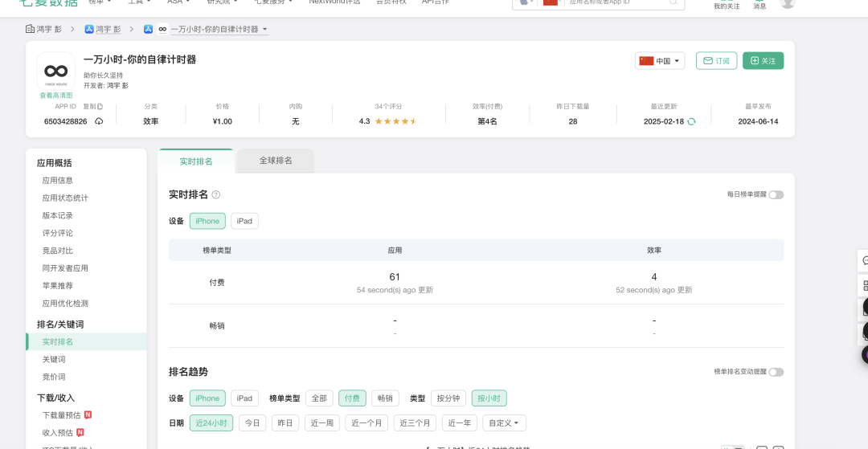Image resolution: width=868 pixels, height=449 pixels.
Task: Open the QR code floating icon on right edge
Action: 863,285
